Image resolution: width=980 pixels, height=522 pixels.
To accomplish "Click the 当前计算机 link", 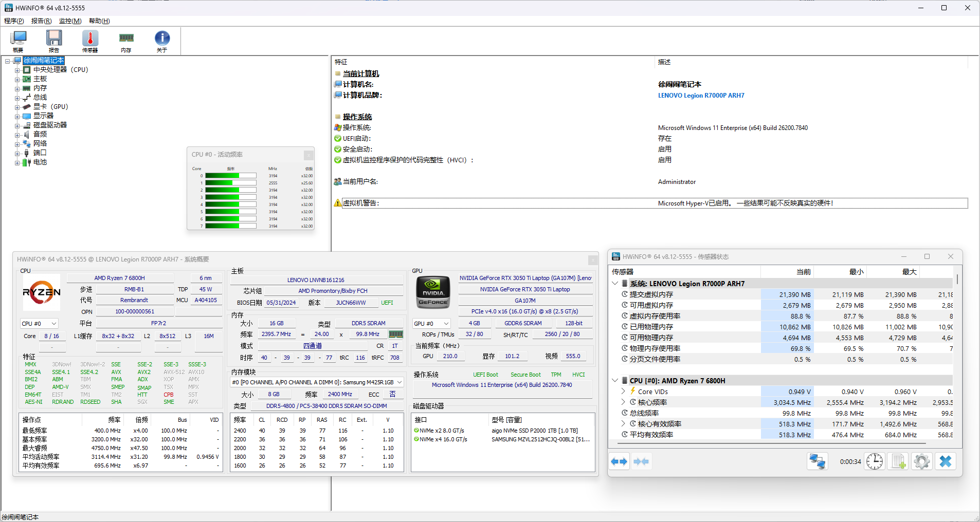I will [361, 73].
